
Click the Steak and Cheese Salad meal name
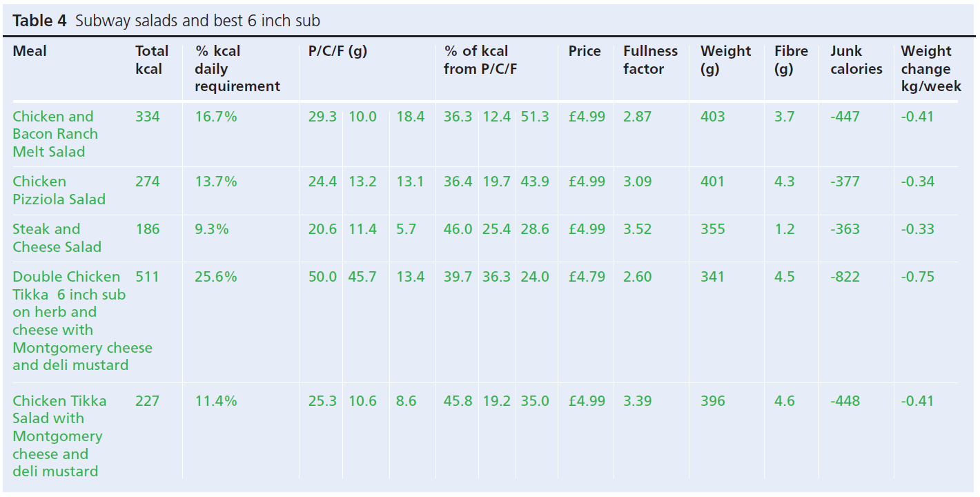(x=57, y=238)
